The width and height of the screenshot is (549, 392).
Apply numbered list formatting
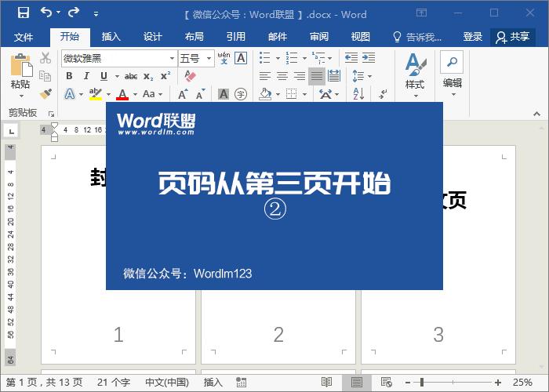point(292,58)
